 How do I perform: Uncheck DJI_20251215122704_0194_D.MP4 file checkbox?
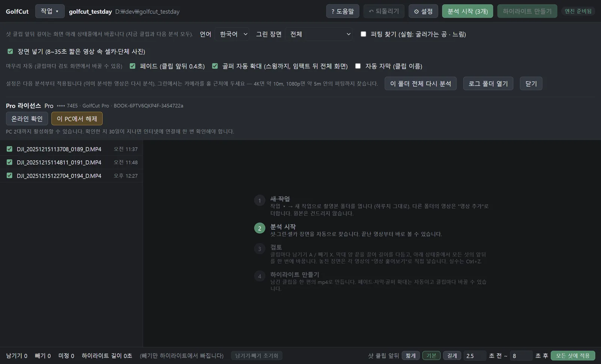pyautogui.click(x=9, y=175)
